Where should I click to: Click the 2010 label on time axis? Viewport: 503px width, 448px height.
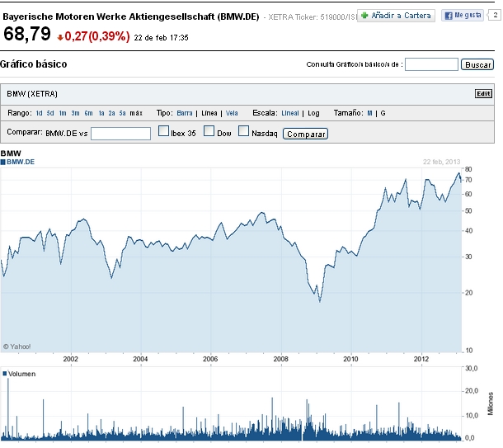(350, 359)
